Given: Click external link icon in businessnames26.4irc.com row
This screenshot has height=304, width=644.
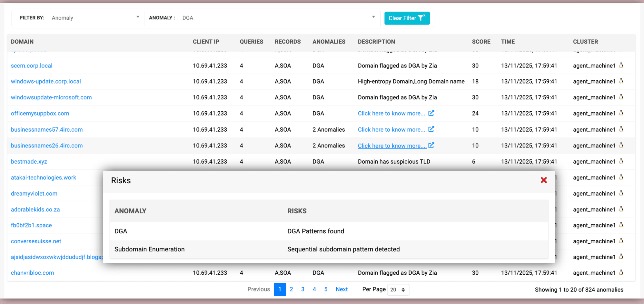Looking at the screenshot, I should (431, 145).
